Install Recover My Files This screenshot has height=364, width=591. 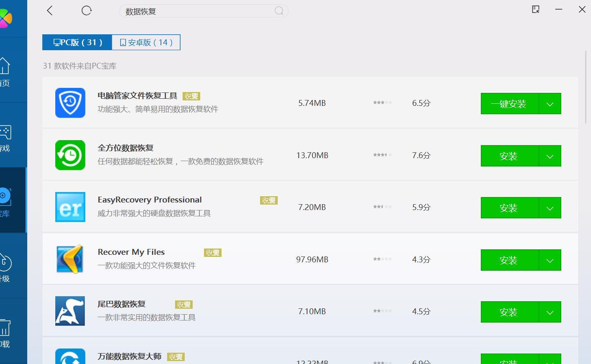coord(509,260)
